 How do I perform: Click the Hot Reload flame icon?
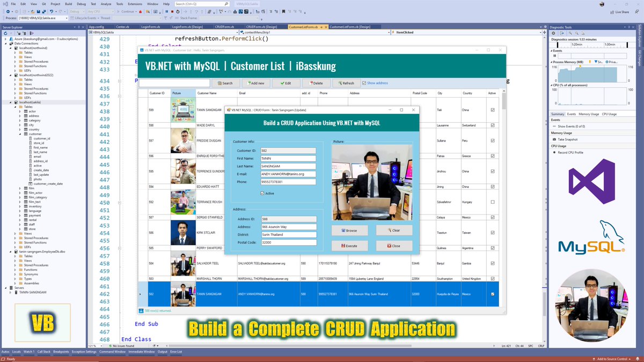point(140,11)
